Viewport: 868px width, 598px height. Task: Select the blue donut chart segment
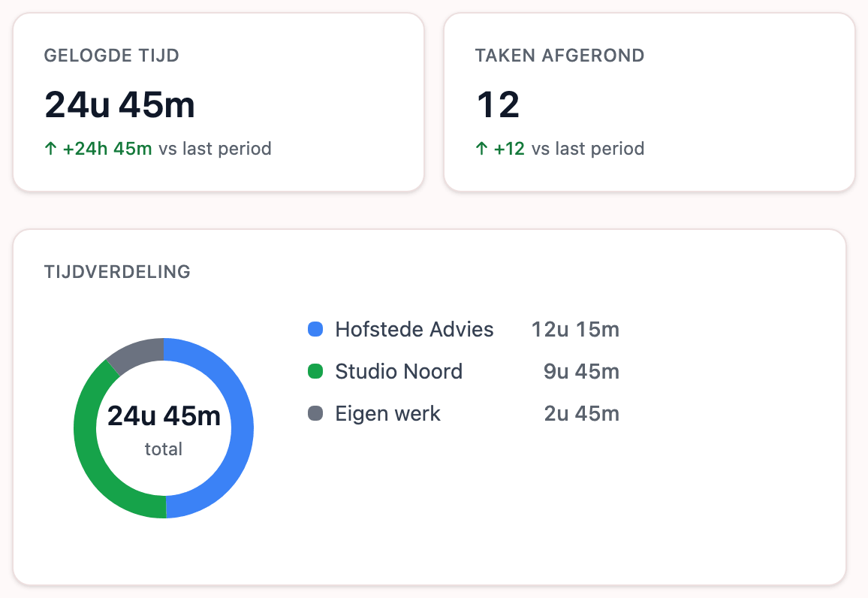tap(241, 427)
